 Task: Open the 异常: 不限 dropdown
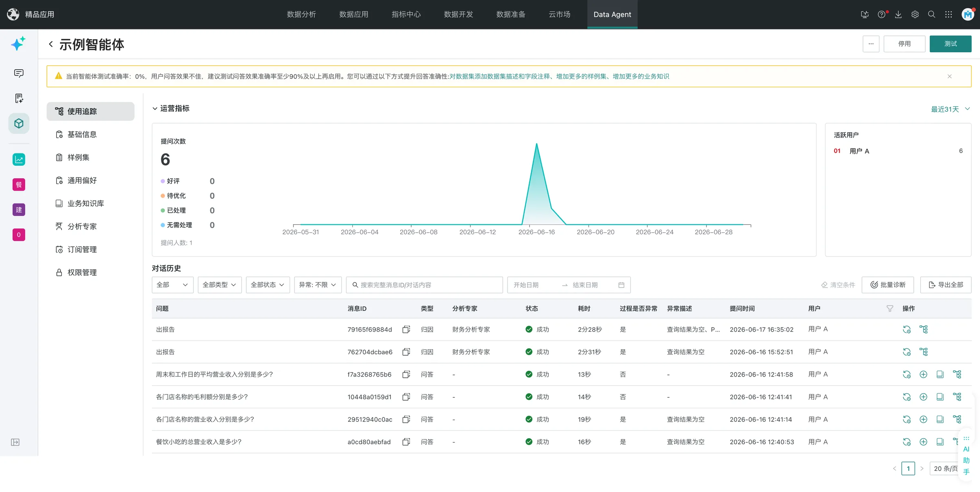[318, 285]
